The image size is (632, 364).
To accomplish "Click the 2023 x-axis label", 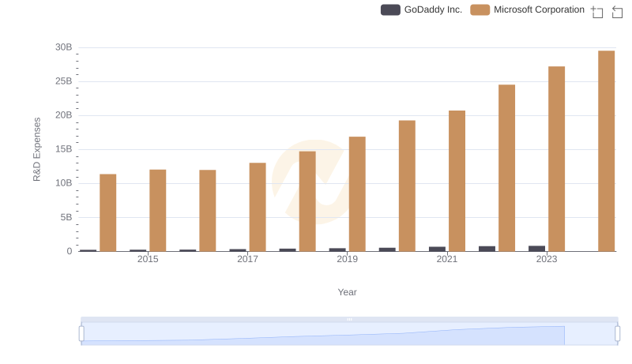I will pyautogui.click(x=547, y=259).
